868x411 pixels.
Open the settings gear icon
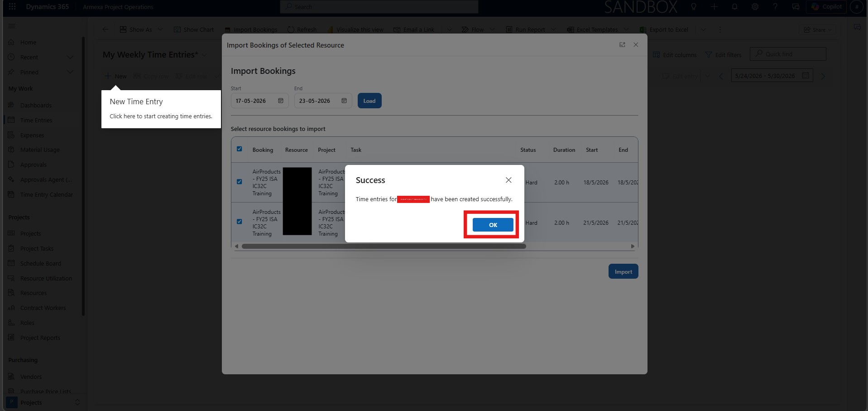(x=755, y=7)
